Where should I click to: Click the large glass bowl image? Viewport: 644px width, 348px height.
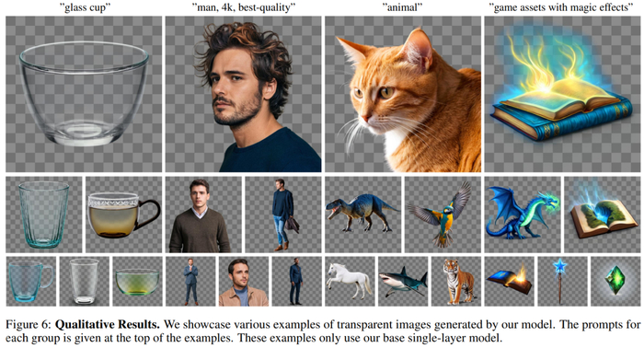click(x=84, y=94)
